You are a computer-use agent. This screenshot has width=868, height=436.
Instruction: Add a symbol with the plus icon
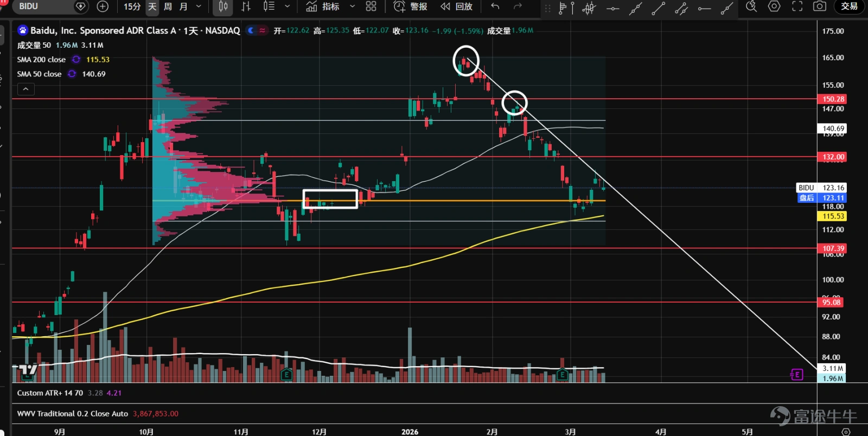(x=103, y=7)
